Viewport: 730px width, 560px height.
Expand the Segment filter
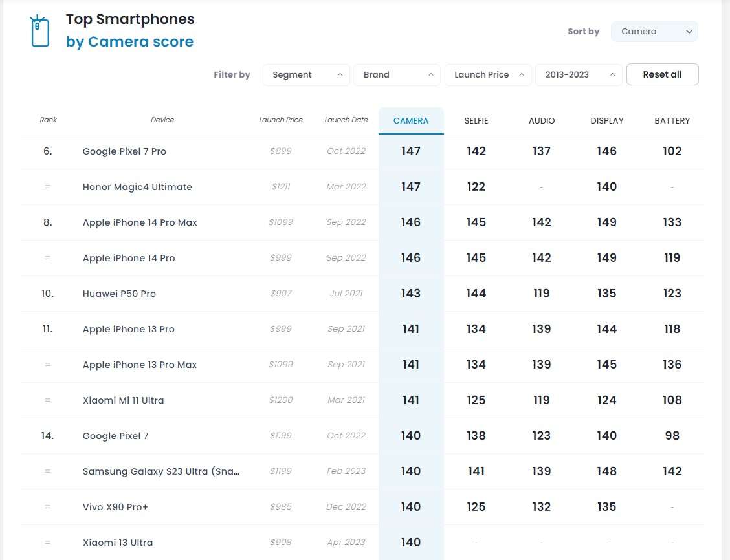click(x=306, y=75)
